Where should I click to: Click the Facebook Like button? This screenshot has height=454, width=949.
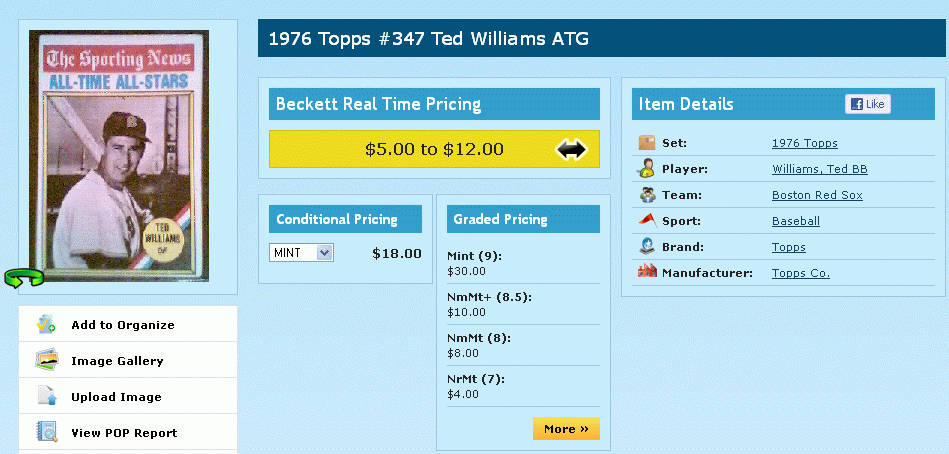867,104
